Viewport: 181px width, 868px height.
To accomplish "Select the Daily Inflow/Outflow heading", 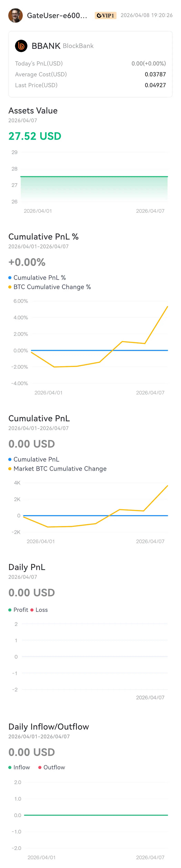I will click(x=49, y=726).
